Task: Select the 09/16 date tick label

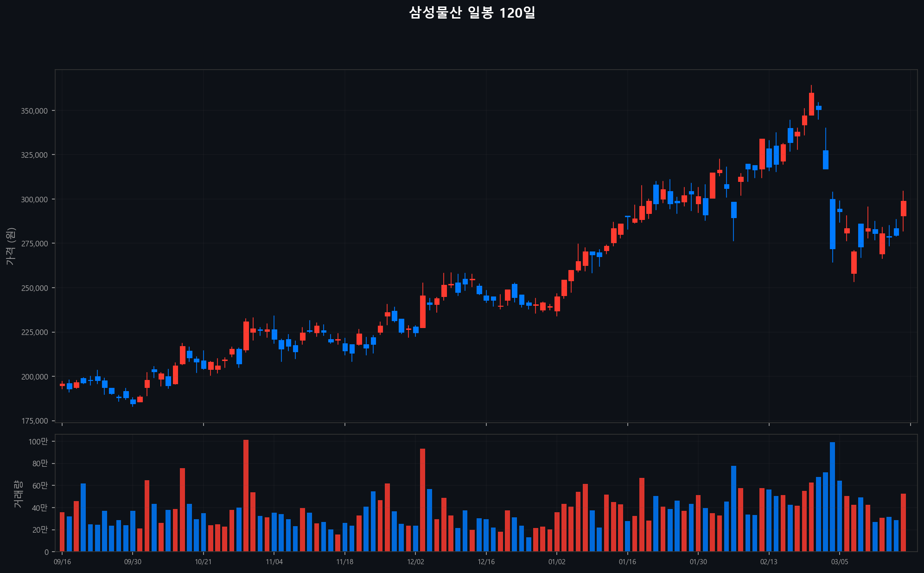Action: coord(62,562)
